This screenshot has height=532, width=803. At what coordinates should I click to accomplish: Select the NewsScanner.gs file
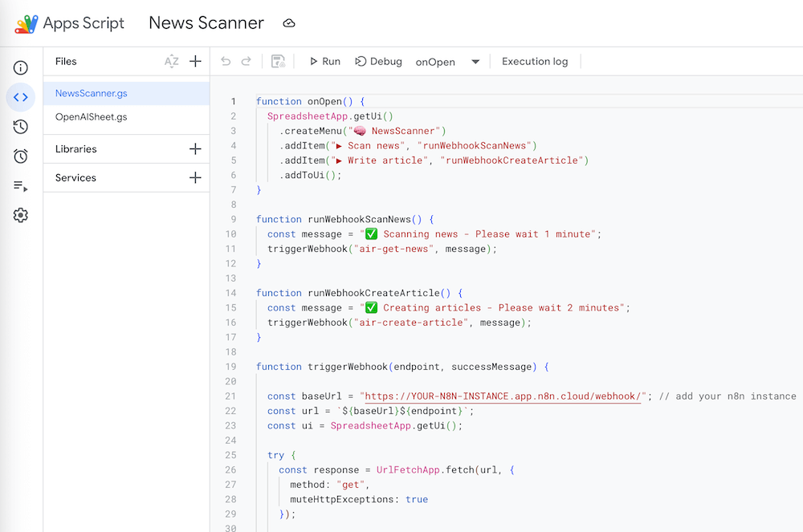pos(91,93)
